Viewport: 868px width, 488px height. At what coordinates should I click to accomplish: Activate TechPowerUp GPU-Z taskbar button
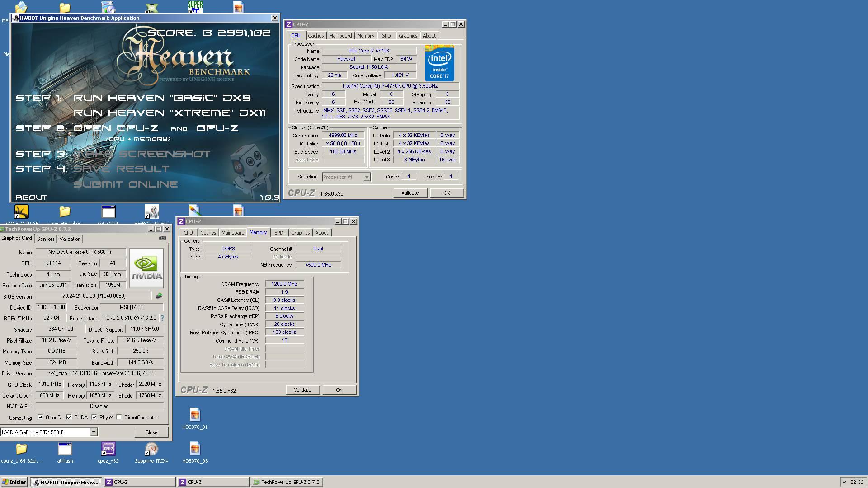click(x=287, y=482)
